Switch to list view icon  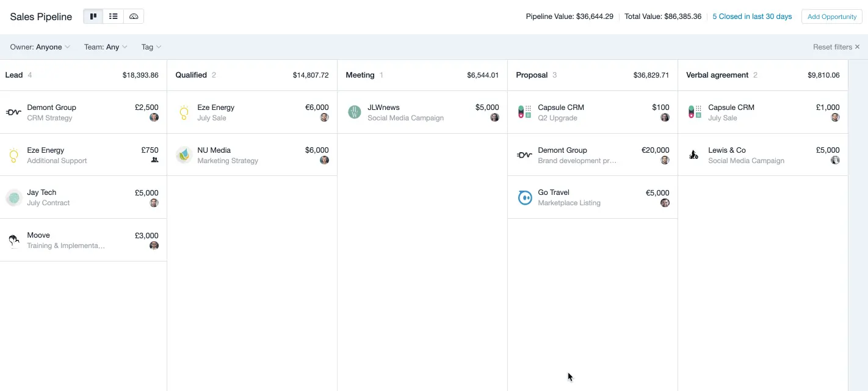pyautogui.click(x=114, y=16)
